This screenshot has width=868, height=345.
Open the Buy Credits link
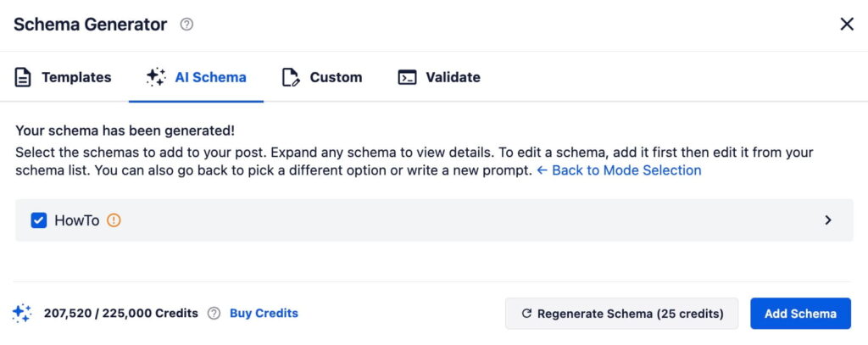pyautogui.click(x=264, y=313)
